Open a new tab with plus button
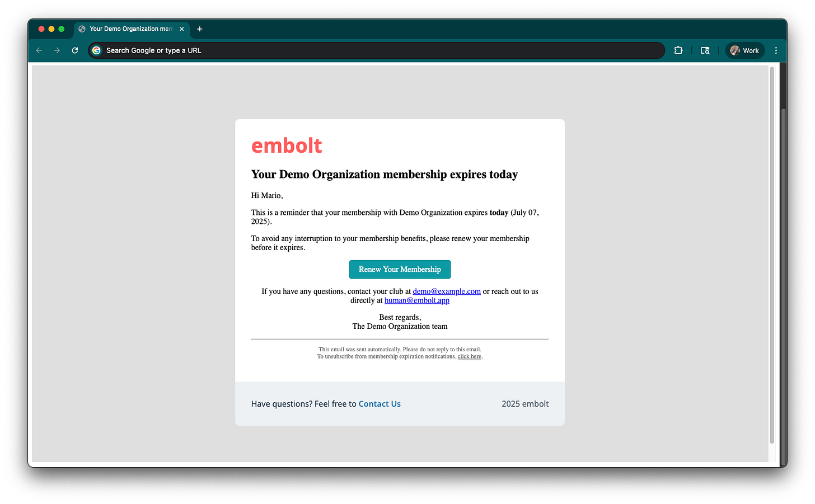This screenshot has height=504, width=815. pyautogui.click(x=200, y=29)
